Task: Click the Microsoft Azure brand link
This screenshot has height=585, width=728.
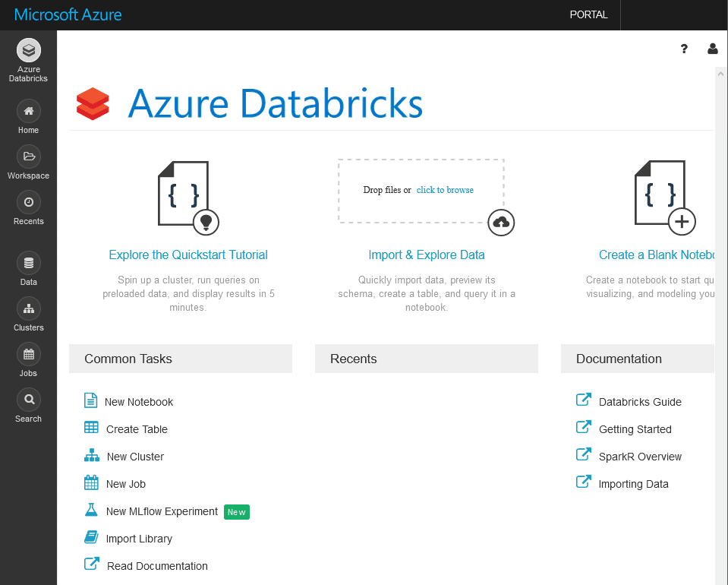Action: [x=68, y=15]
